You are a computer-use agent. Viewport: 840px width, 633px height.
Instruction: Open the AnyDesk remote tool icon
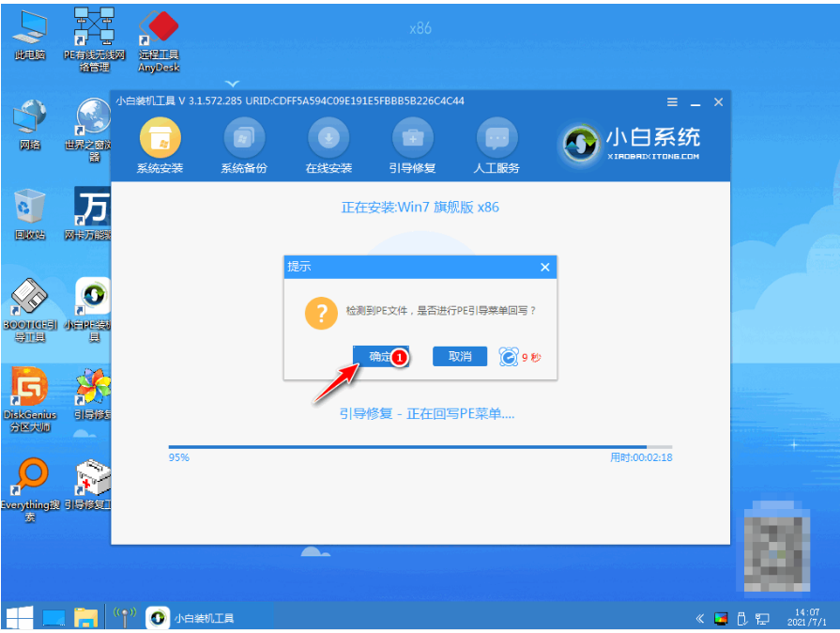tap(159, 32)
